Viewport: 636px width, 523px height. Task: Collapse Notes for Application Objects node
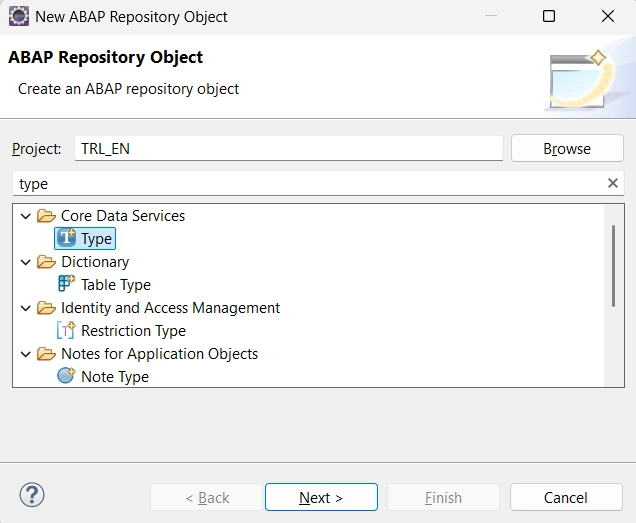(x=26, y=353)
